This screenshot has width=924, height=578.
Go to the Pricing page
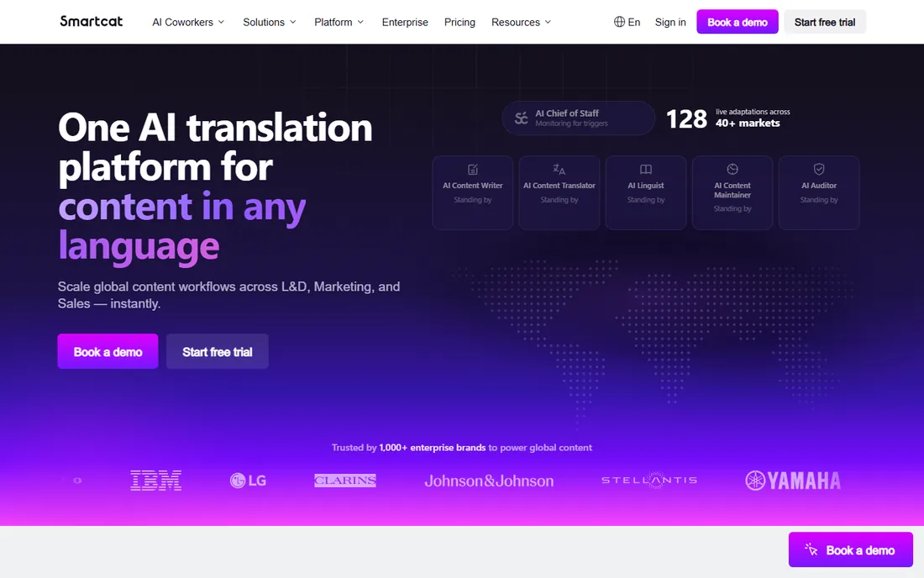click(459, 22)
